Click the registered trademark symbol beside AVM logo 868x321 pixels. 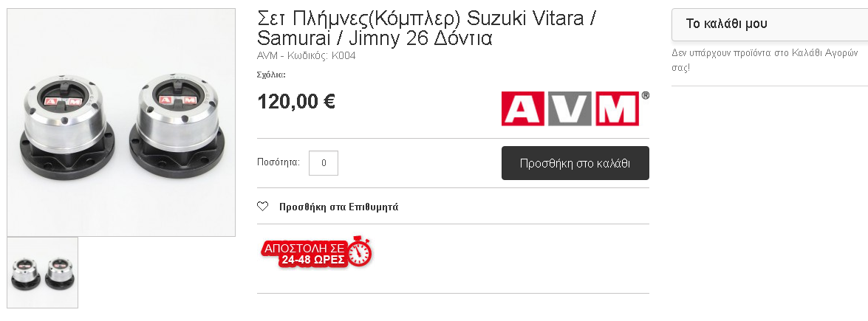pos(645,96)
